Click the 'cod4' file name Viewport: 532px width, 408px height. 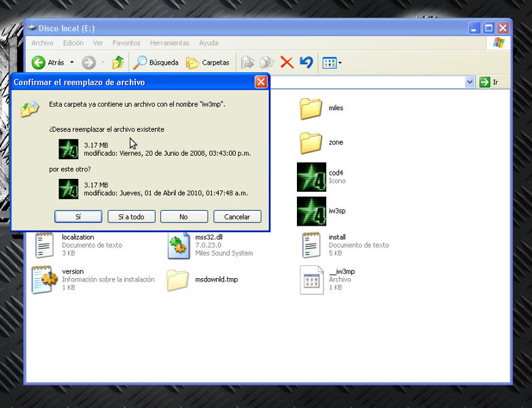pyautogui.click(x=336, y=173)
